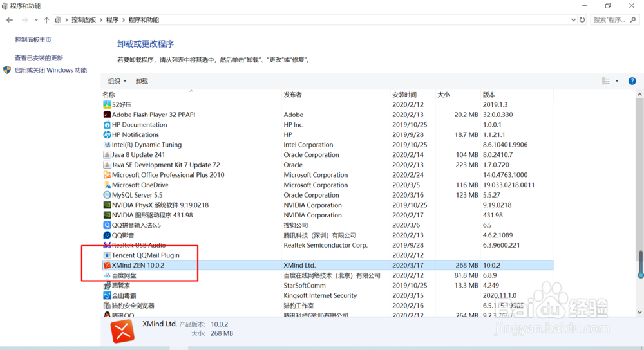Click the Microsoft Office Professional Plus 2010 icon
The height and width of the screenshot is (350, 644).
pos(107,175)
